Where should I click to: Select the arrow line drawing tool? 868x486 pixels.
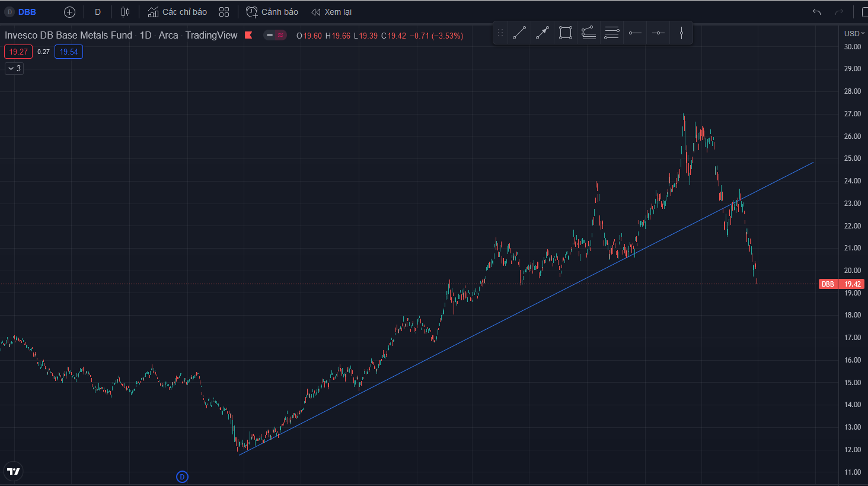(542, 33)
